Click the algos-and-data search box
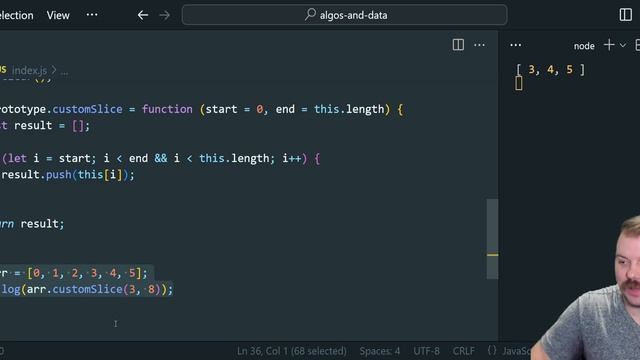 tap(344, 15)
